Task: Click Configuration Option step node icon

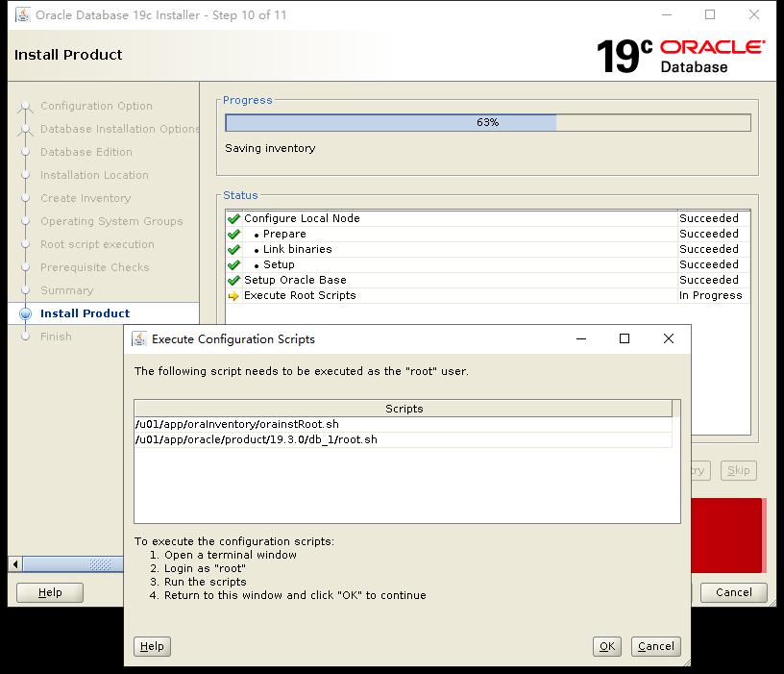Action: pyautogui.click(x=25, y=107)
